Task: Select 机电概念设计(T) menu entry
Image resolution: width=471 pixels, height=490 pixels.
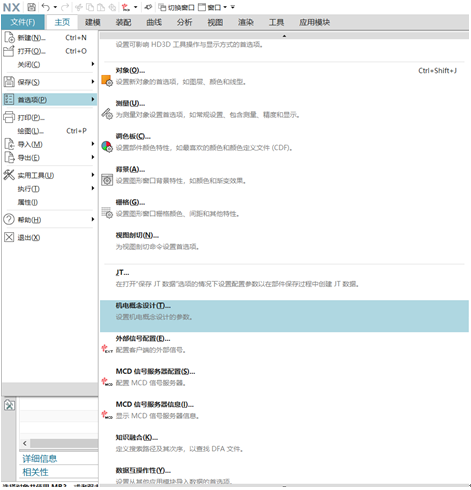Action: click(284, 316)
